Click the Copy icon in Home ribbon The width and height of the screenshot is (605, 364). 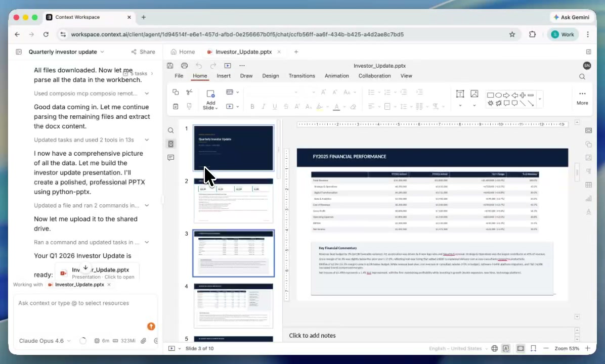pos(176,92)
